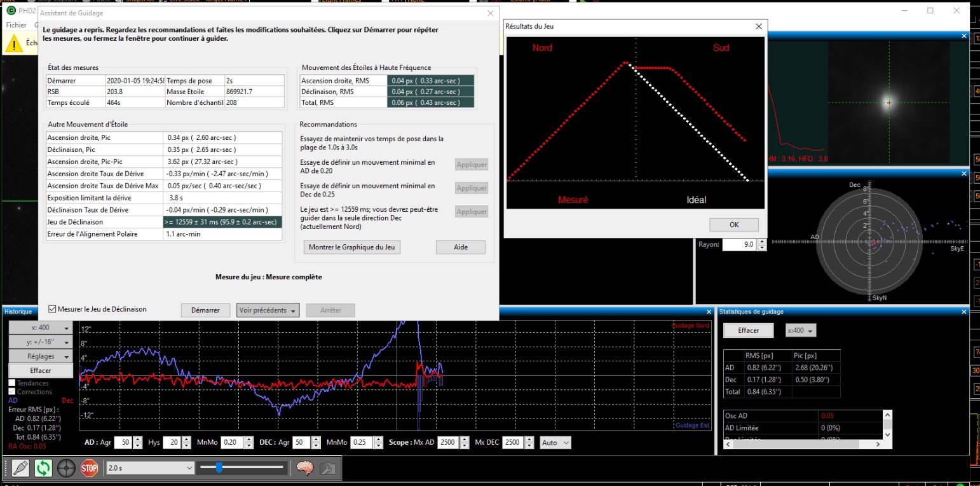Click the Ascension droite, Pic-Pic row

[x=164, y=162]
